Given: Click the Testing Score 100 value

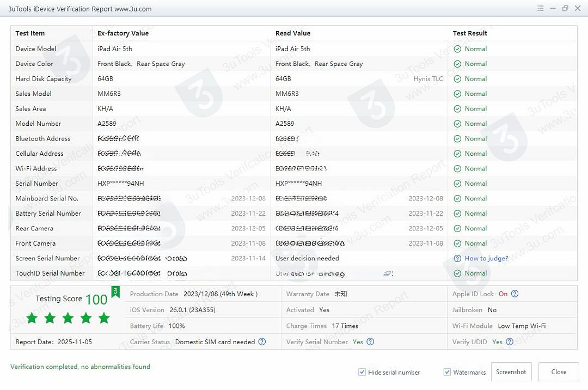Looking at the screenshot, I should point(95,298).
